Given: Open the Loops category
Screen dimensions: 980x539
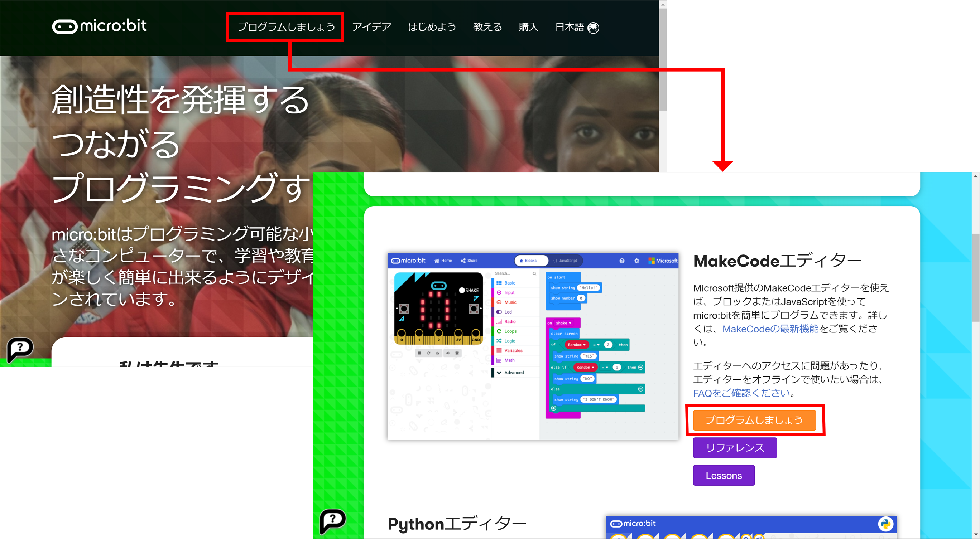Looking at the screenshot, I should tap(510, 331).
